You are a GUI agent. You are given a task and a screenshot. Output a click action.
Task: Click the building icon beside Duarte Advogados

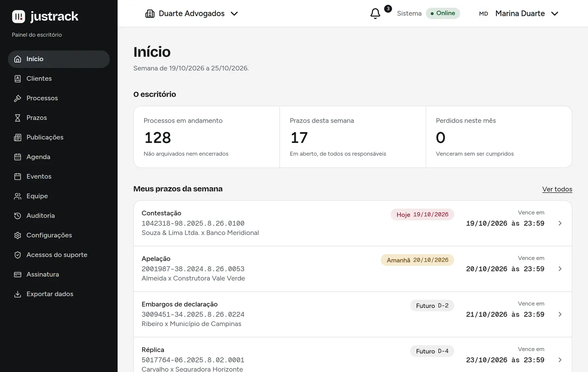150,14
